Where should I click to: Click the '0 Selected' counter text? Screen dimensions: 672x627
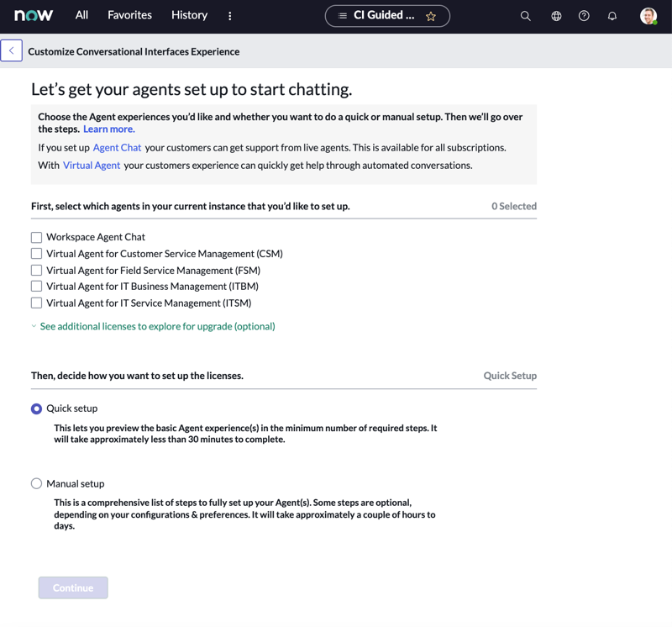coord(514,206)
